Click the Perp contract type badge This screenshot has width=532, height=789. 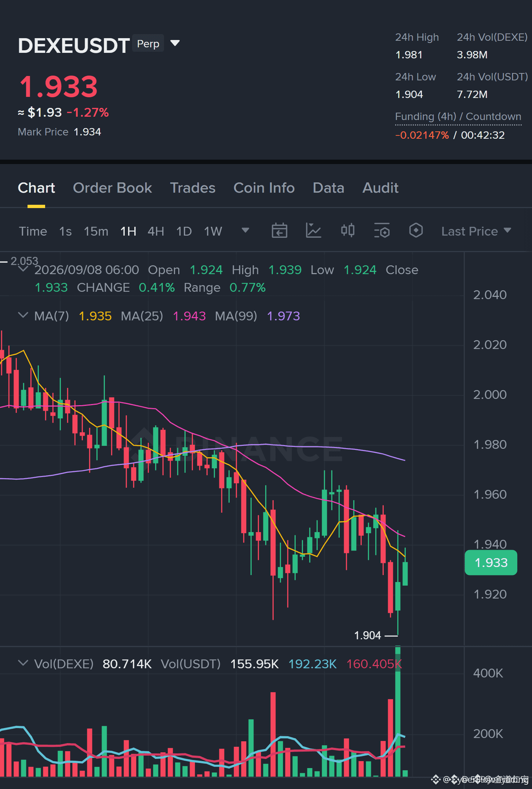click(x=148, y=44)
